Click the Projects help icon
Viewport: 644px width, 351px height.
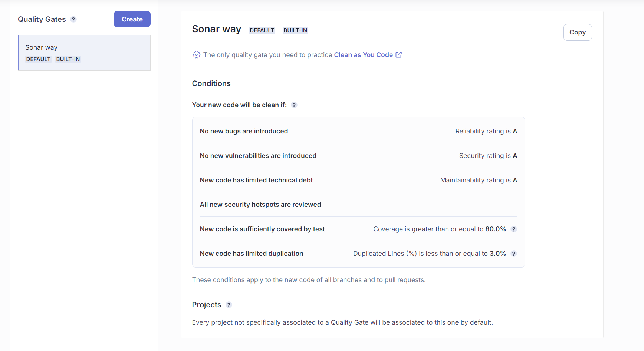[229, 305]
